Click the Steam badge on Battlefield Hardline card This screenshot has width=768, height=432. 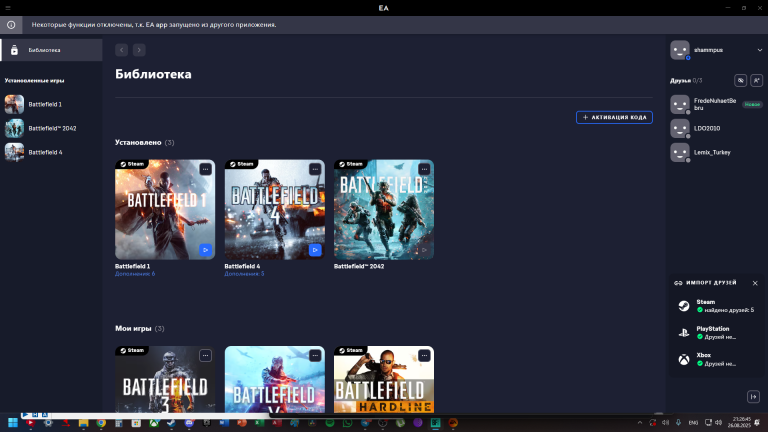(x=351, y=350)
